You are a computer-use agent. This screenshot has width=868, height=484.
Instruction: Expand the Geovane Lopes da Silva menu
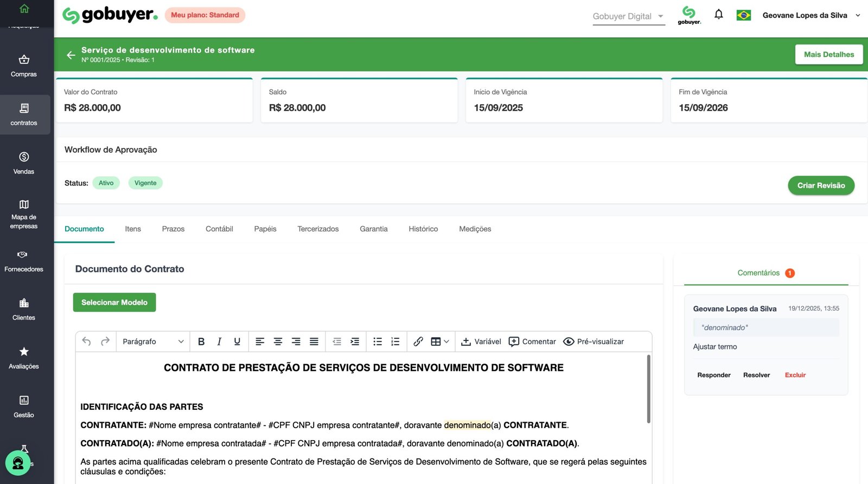pos(811,15)
